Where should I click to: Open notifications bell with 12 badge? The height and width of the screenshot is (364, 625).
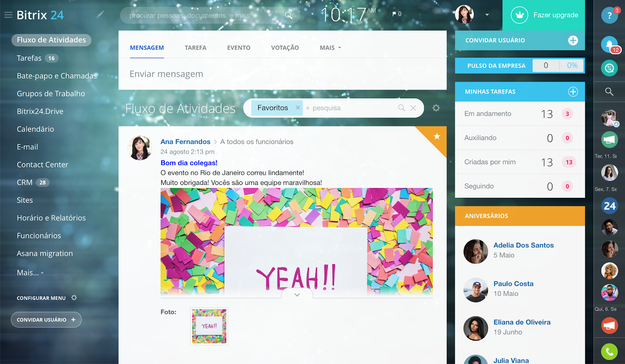click(609, 44)
